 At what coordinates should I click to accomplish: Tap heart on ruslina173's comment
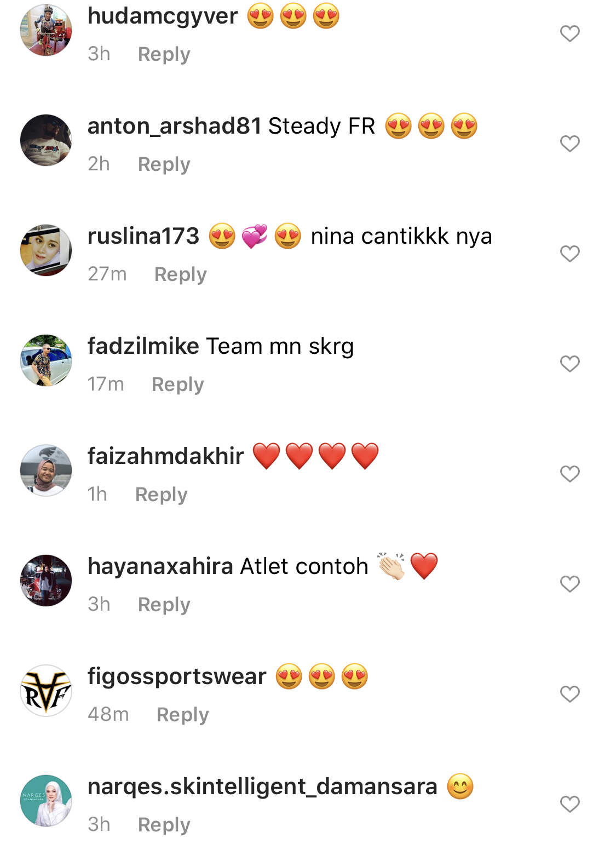point(570,254)
